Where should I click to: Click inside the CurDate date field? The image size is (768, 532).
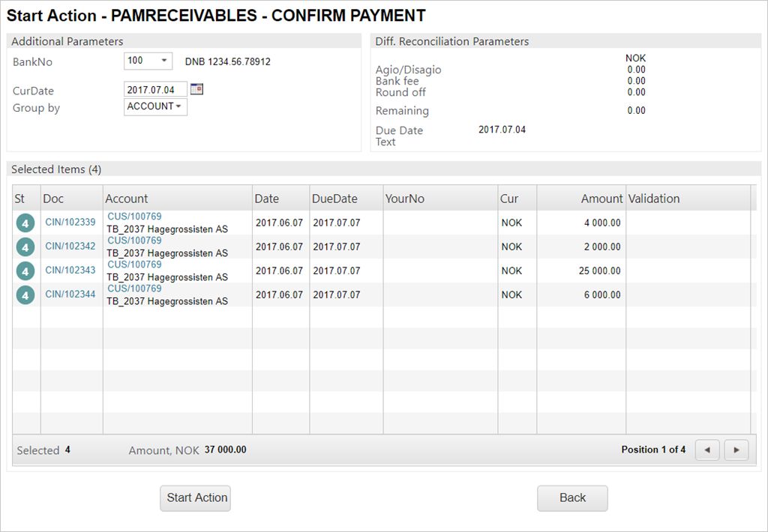[154, 90]
